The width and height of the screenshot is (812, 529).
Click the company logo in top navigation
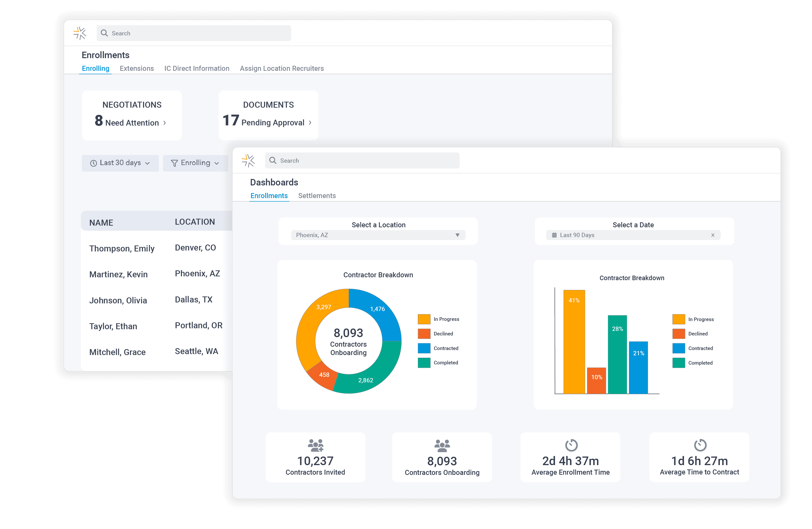[x=79, y=33]
